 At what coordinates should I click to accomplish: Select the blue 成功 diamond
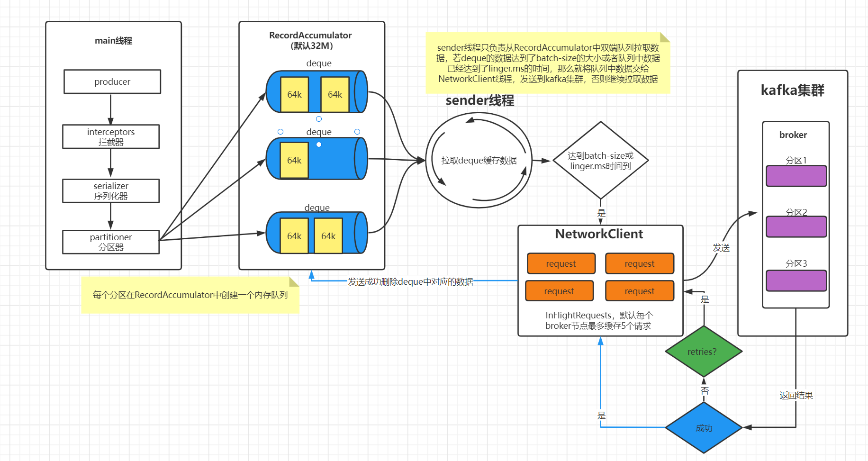point(704,427)
